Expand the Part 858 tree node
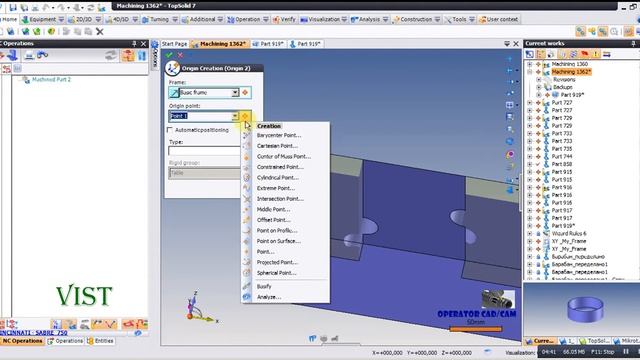 tap(529, 164)
